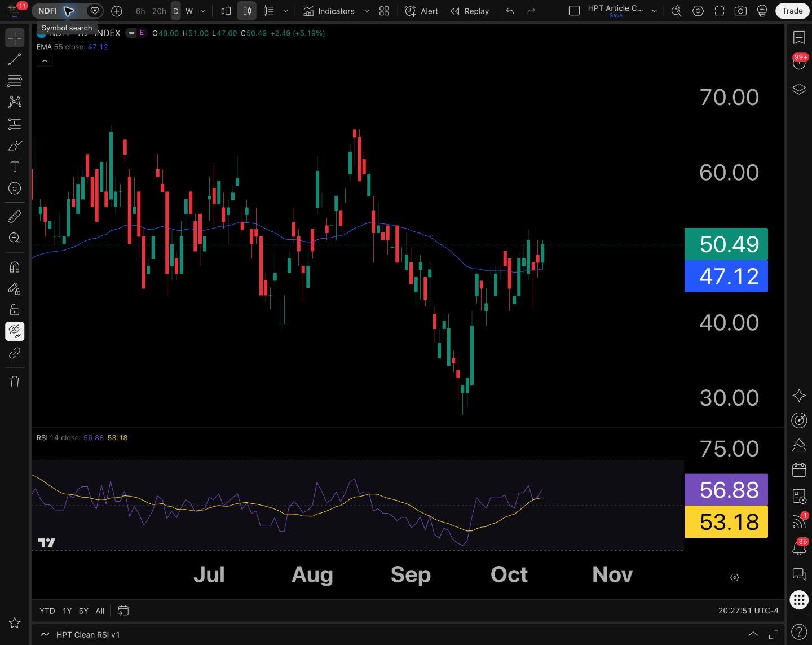Select the XABCD pattern tool
Image resolution: width=812 pixels, height=645 pixels.
point(15,102)
